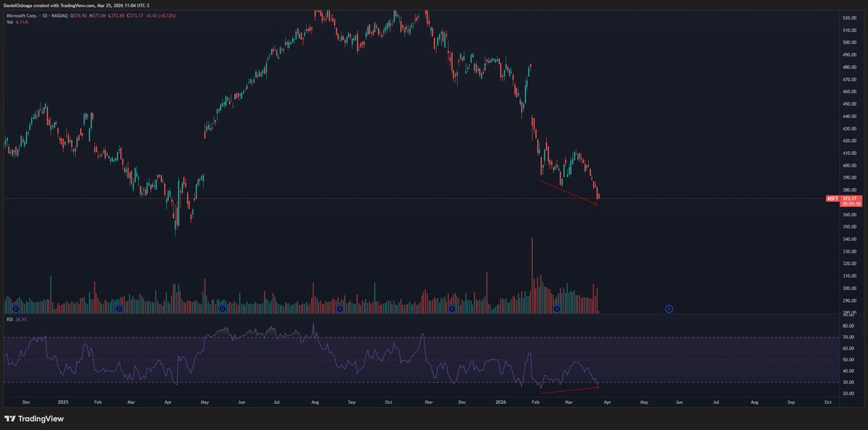Click the RSI value 28.95
The height and width of the screenshot is (430, 868).
pos(22,319)
